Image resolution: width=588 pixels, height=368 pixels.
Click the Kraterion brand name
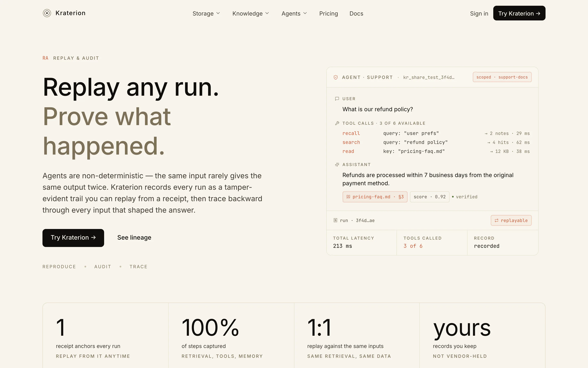click(70, 13)
